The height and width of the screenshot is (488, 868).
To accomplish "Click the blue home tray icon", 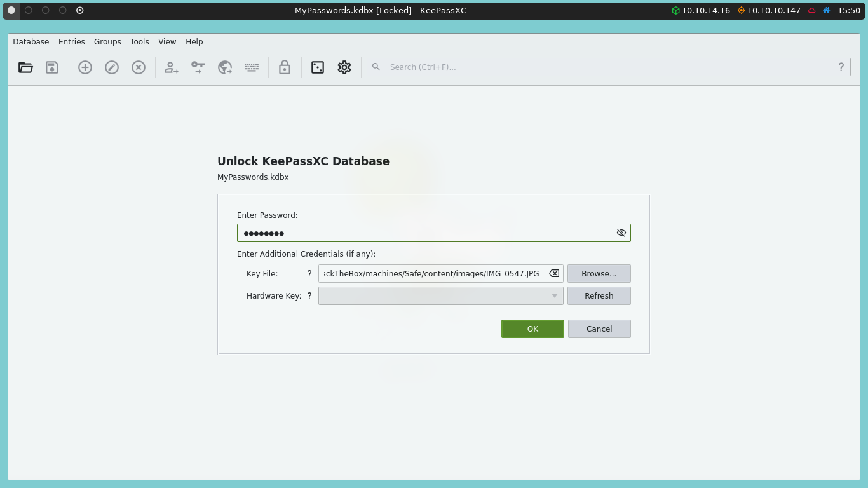I will pos(827,11).
